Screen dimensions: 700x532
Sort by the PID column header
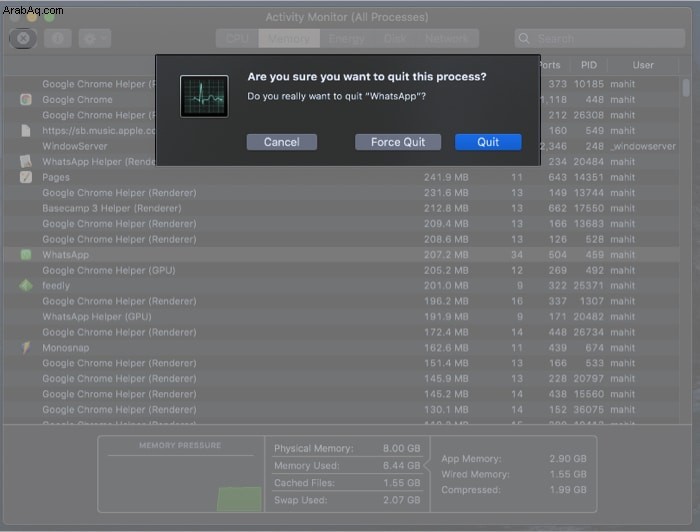pos(588,65)
